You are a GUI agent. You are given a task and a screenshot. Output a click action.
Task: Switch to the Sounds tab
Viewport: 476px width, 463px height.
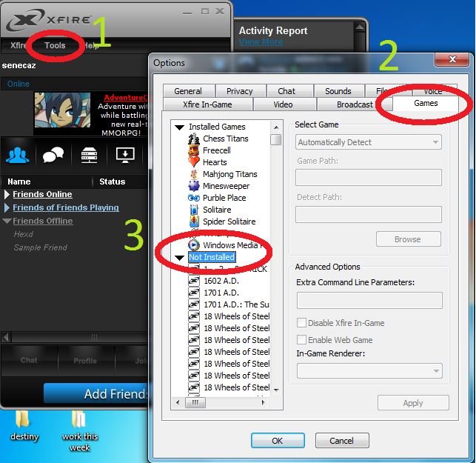coord(338,91)
